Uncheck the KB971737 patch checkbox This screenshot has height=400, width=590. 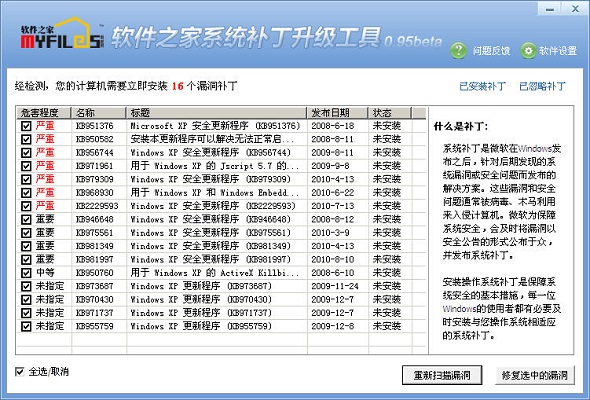(x=26, y=313)
